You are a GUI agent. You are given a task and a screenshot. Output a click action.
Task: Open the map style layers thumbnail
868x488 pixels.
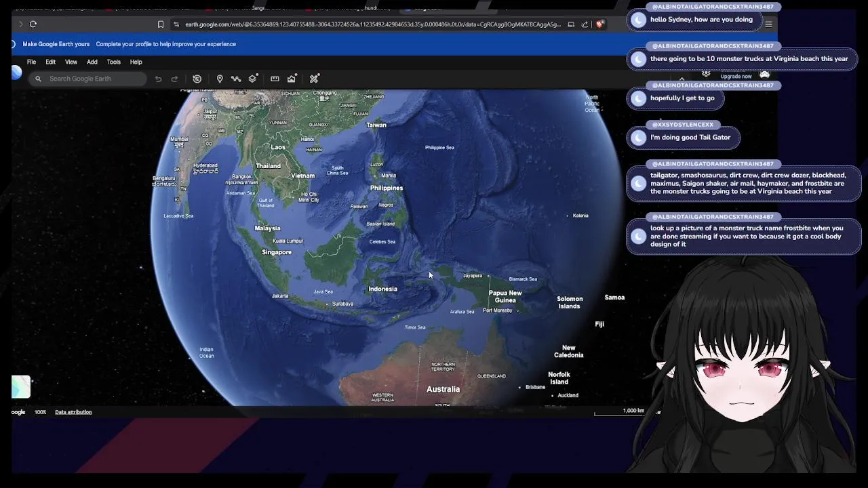pos(21,387)
